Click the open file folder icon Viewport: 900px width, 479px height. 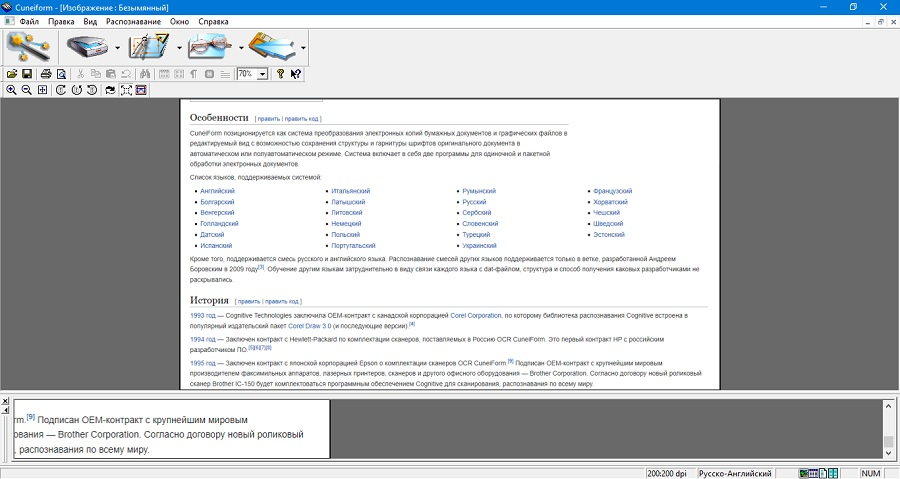coord(12,74)
